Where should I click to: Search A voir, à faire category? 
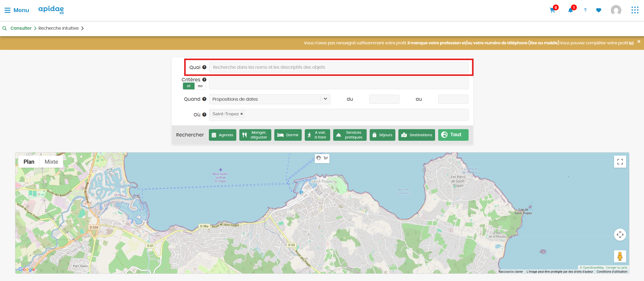317,135
